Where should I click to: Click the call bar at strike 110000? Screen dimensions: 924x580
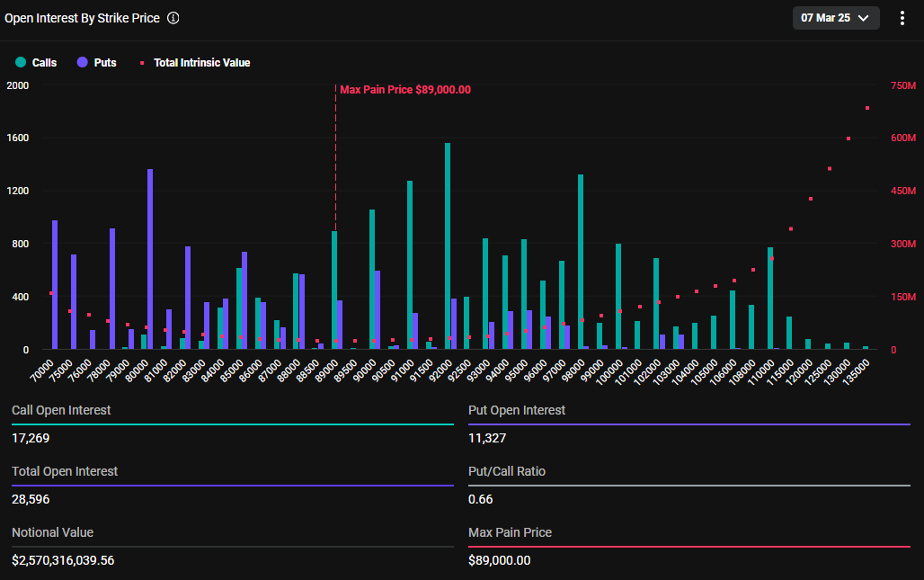pos(770,299)
